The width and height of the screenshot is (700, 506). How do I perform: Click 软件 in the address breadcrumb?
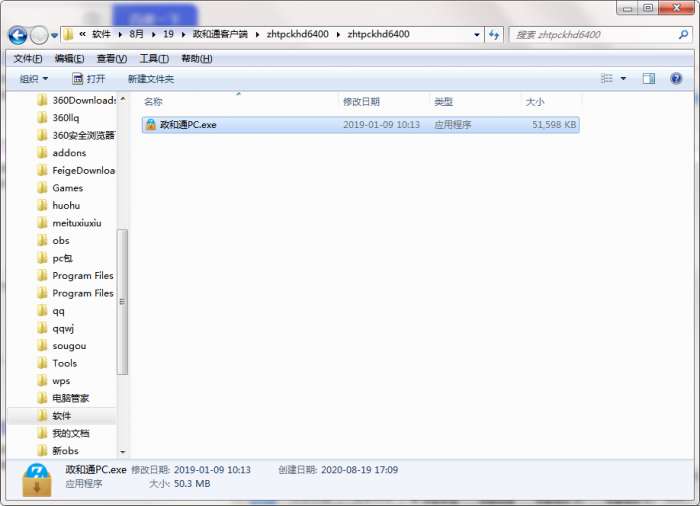[101, 34]
